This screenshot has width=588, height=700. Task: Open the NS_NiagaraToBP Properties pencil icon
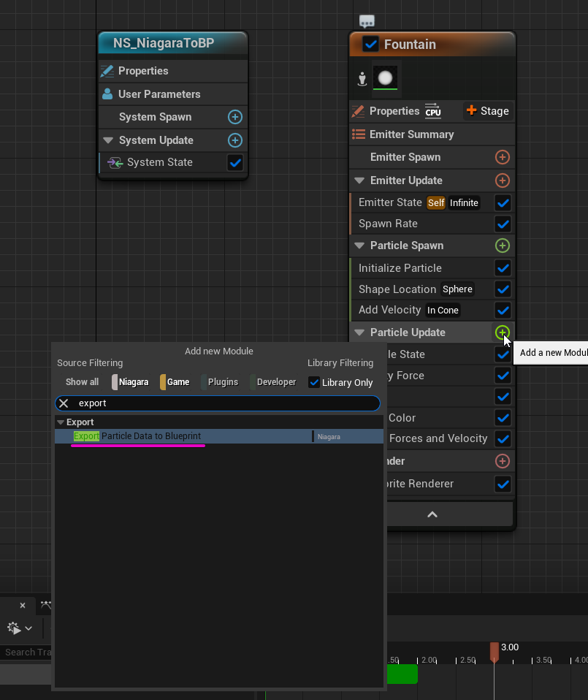pyautogui.click(x=107, y=71)
